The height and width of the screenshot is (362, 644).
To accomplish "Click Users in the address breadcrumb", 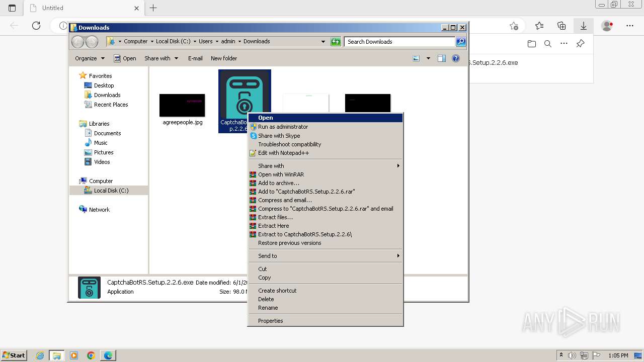I will pyautogui.click(x=205, y=42).
